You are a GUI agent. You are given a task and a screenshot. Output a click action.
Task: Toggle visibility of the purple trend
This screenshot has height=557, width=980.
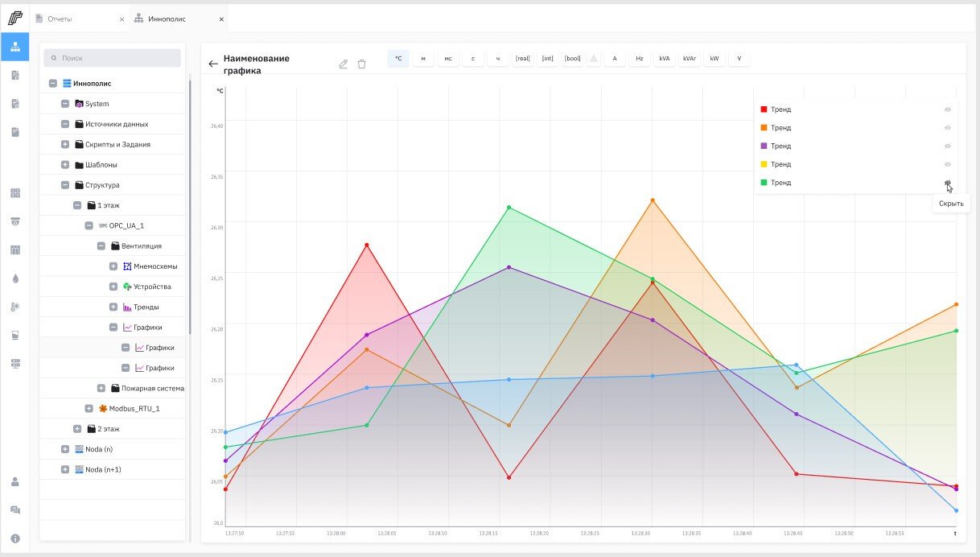[x=948, y=146]
